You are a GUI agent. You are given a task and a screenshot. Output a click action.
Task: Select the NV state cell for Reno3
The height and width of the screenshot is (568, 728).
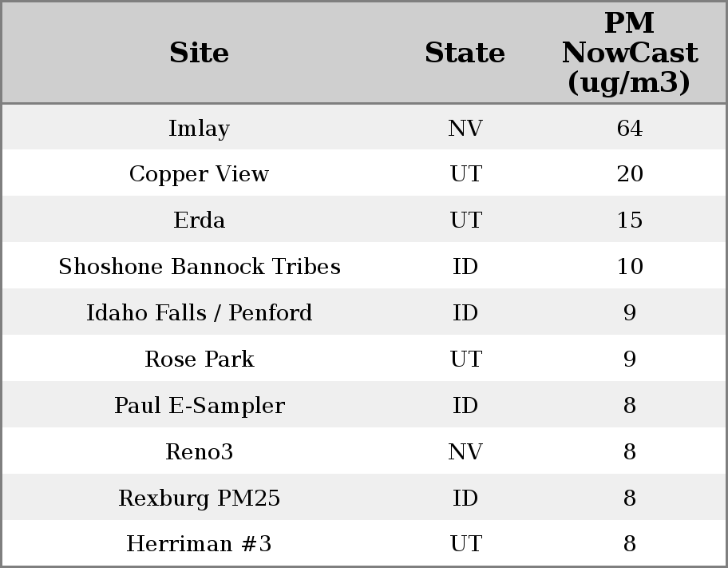[x=465, y=452]
